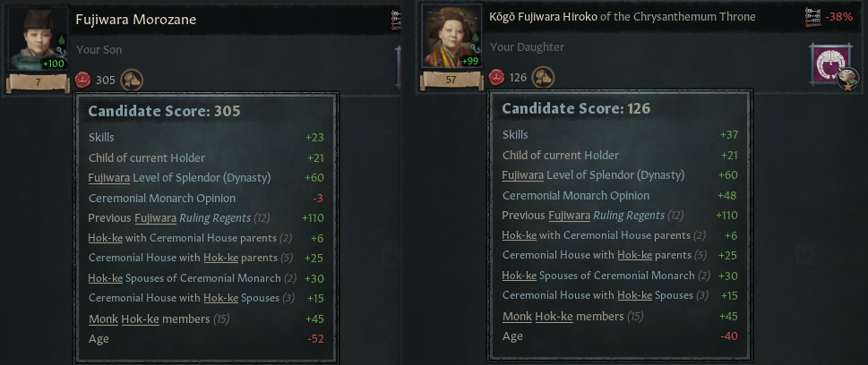Click Hiroko's age scroll showing 57
The height and width of the screenshot is (365, 868).
click(x=452, y=81)
